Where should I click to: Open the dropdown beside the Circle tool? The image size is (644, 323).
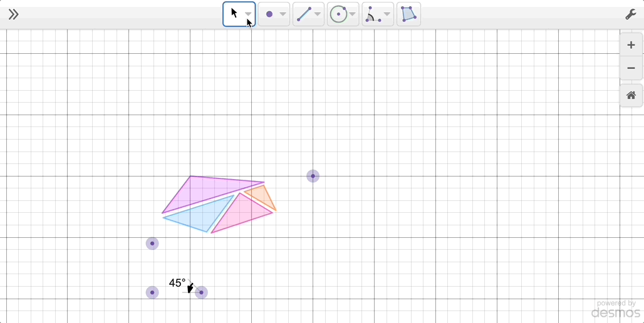(x=353, y=14)
